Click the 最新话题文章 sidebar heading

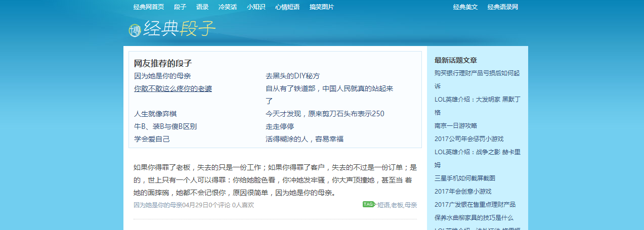pos(456,60)
